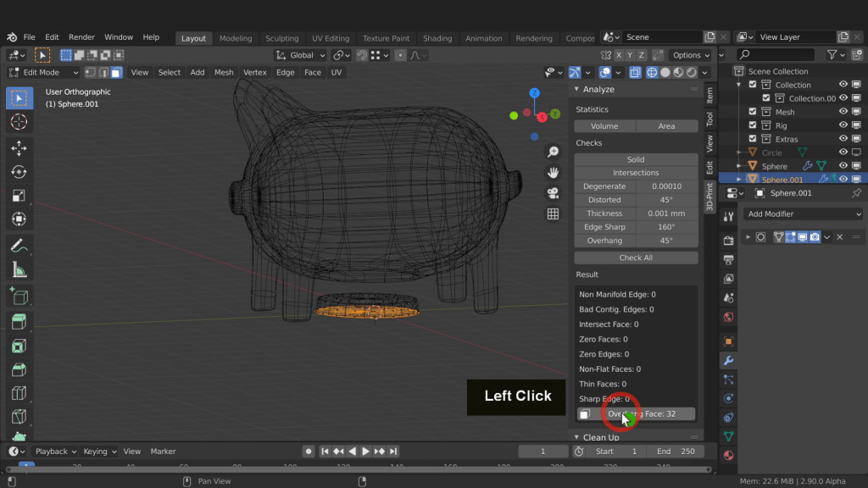The image size is (868, 488).
Task: Open the Modifier properties wrench tab
Action: 728,360
